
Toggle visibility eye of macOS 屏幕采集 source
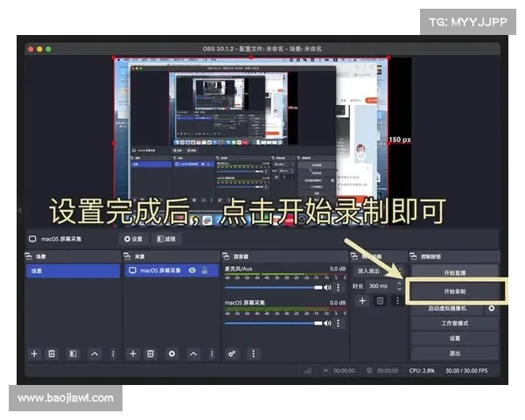click(x=192, y=270)
